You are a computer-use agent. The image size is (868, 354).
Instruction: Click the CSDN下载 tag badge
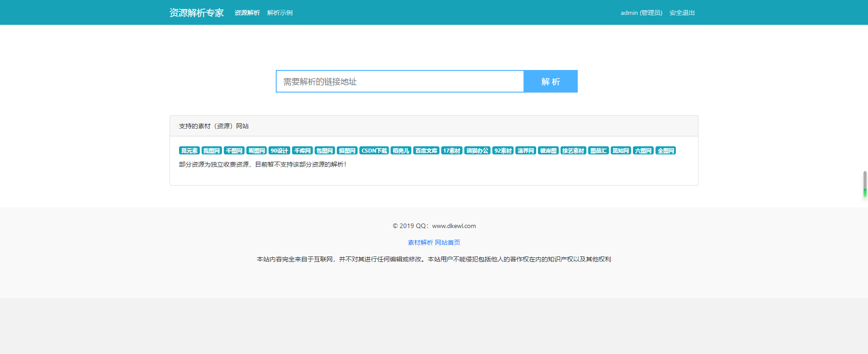pyautogui.click(x=374, y=151)
